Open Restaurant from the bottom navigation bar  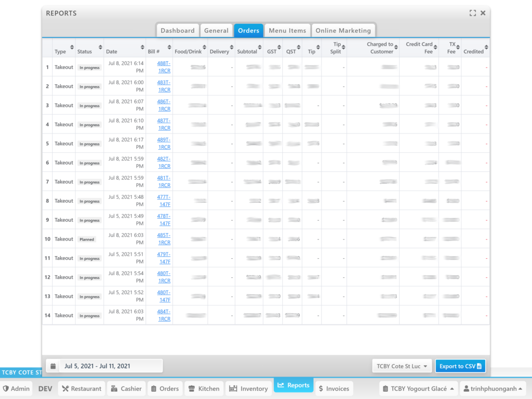81,389
